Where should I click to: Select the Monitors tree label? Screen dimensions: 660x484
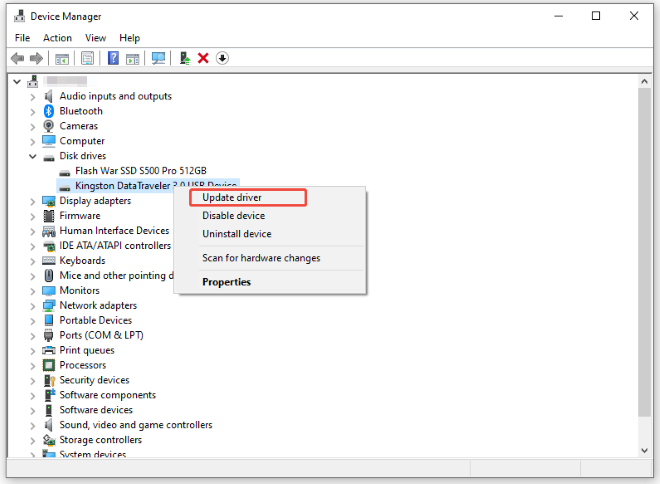tap(80, 290)
